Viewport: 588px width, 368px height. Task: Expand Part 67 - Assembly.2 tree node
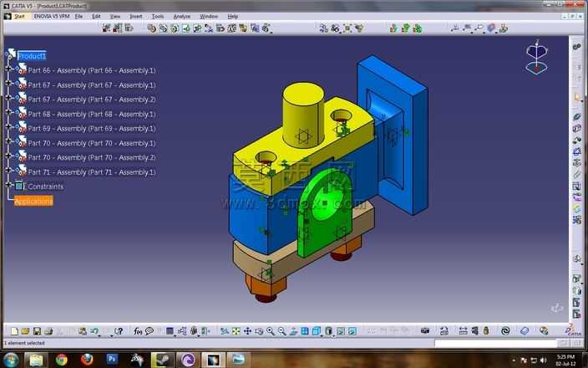tap(8, 98)
